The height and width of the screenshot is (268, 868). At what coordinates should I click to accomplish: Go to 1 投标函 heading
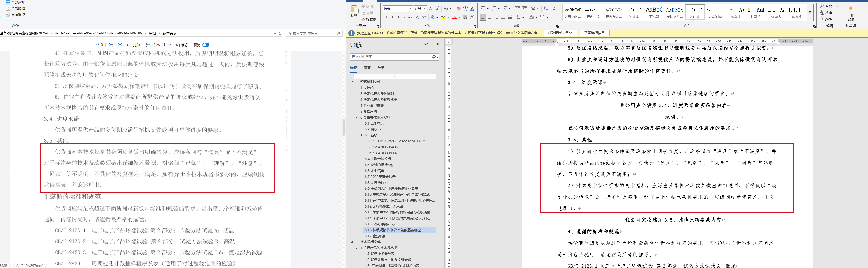(366, 88)
